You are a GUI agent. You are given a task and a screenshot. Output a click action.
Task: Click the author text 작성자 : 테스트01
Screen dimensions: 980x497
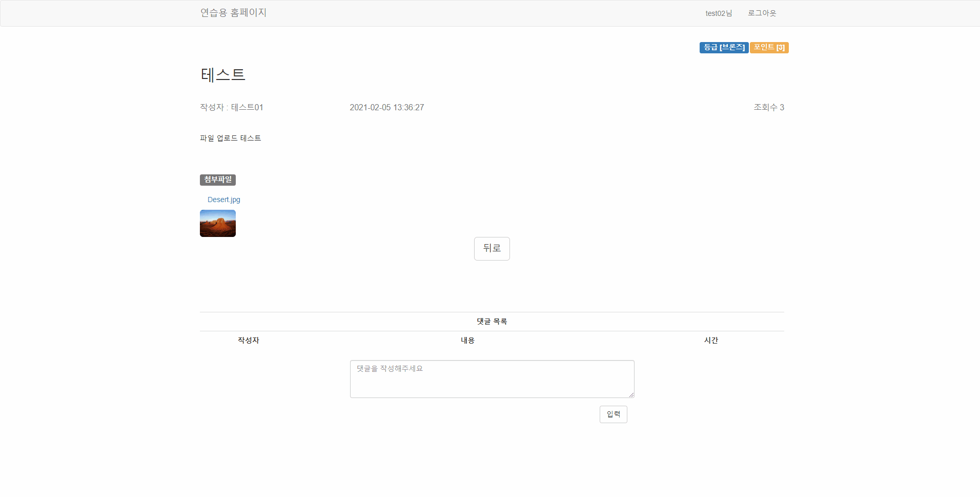[x=232, y=107]
